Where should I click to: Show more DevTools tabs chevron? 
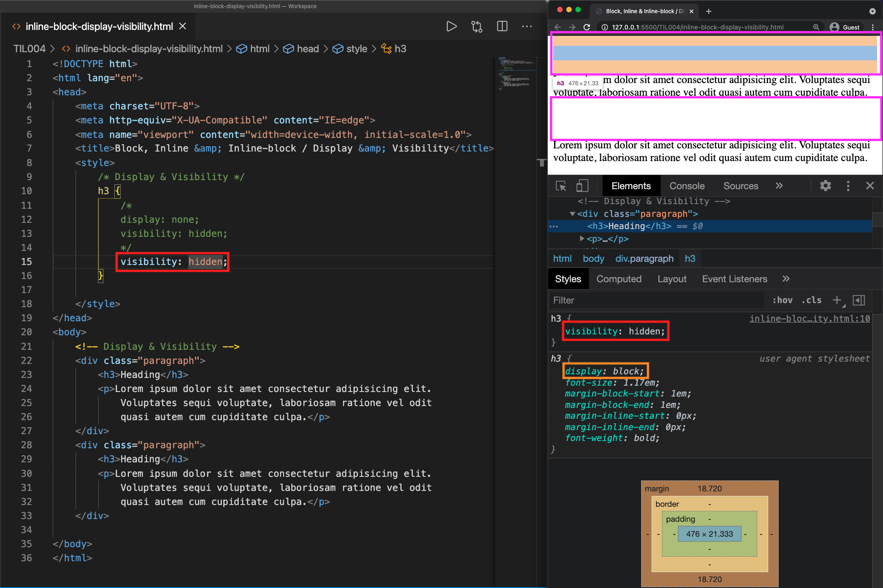click(x=779, y=186)
